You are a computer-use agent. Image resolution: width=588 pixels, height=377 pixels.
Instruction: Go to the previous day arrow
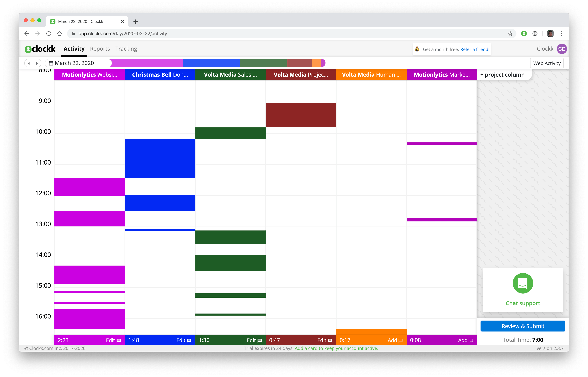coord(29,63)
